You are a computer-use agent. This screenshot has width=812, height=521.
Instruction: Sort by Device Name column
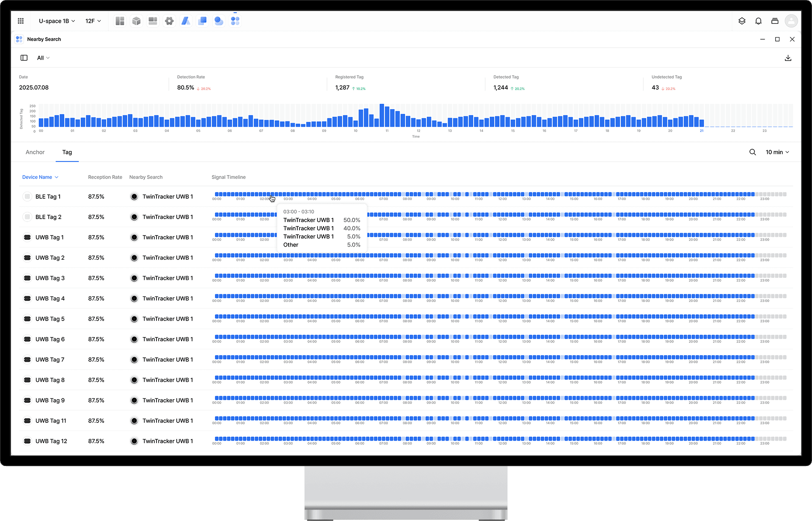point(40,177)
